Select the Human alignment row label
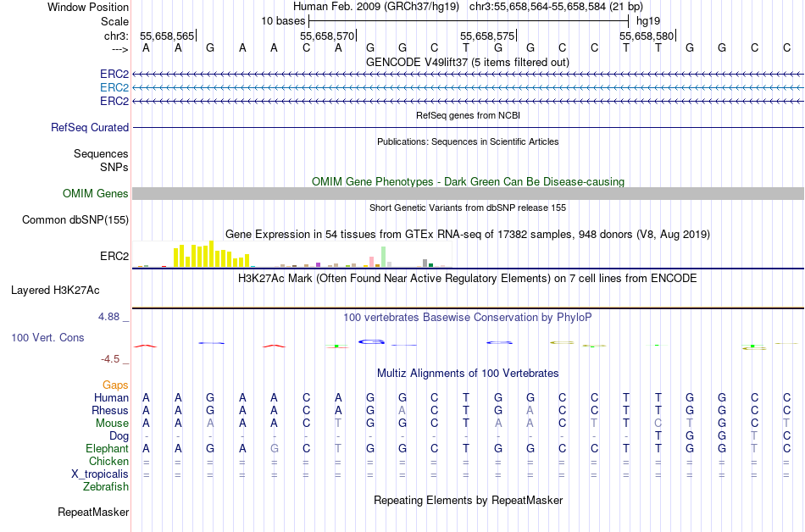Image resolution: width=805 pixels, height=532 pixels. (111, 397)
